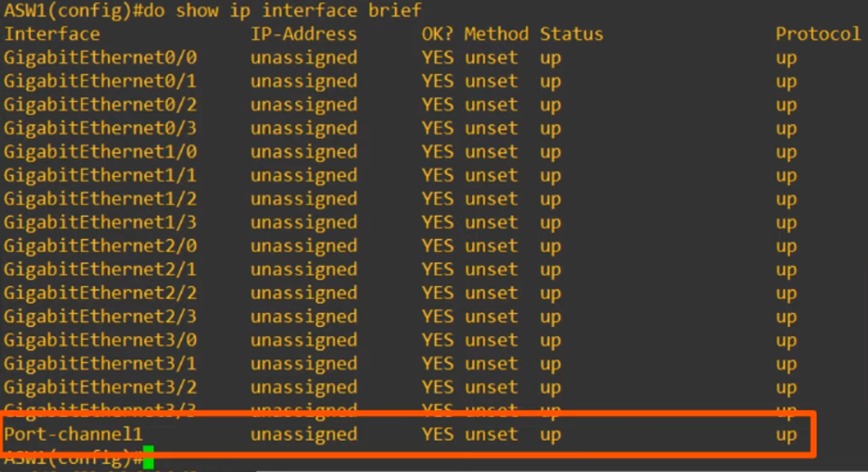868x472 pixels.
Task: Click the Port-channel1 interface name
Action: (x=73, y=434)
